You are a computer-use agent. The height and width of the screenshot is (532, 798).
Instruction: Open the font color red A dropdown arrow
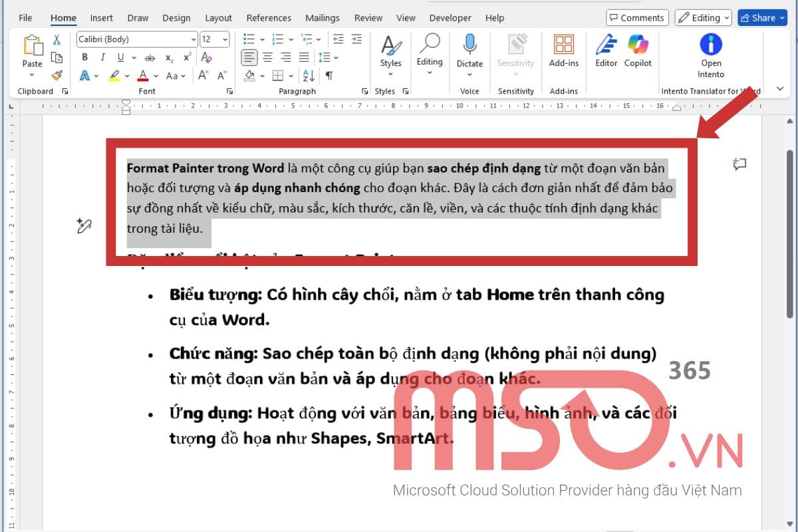point(156,75)
